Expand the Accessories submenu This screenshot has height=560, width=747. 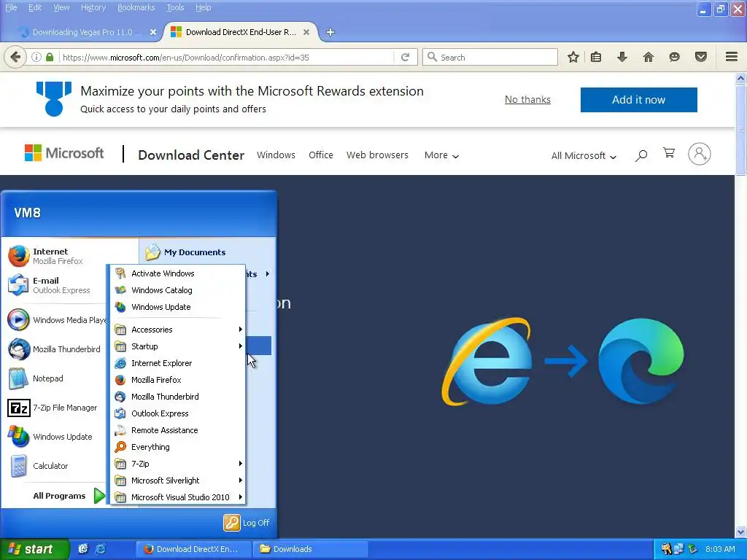click(x=176, y=330)
